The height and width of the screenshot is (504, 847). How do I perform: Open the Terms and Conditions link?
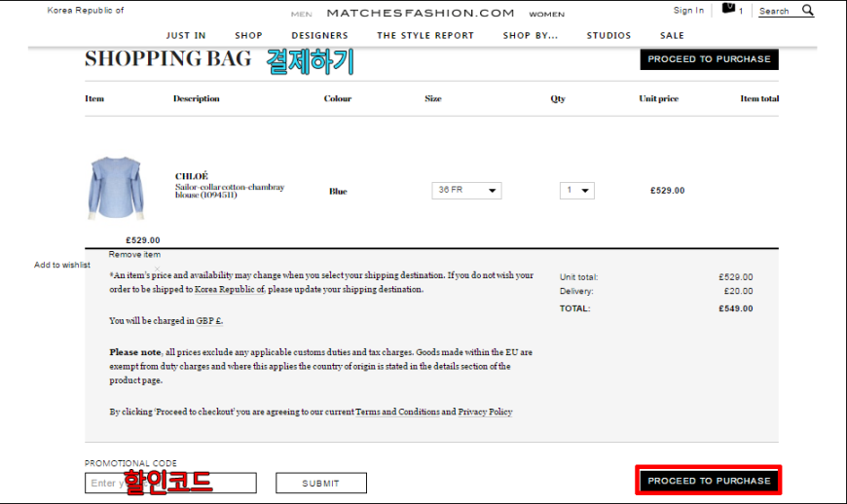pyautogui.click(x=397, y=412)
